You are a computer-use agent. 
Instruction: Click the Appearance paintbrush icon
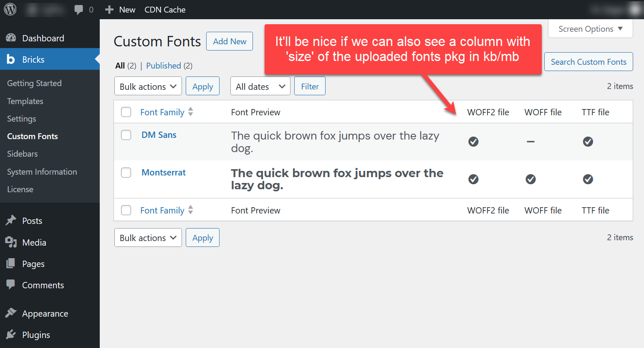coord(11,313)
